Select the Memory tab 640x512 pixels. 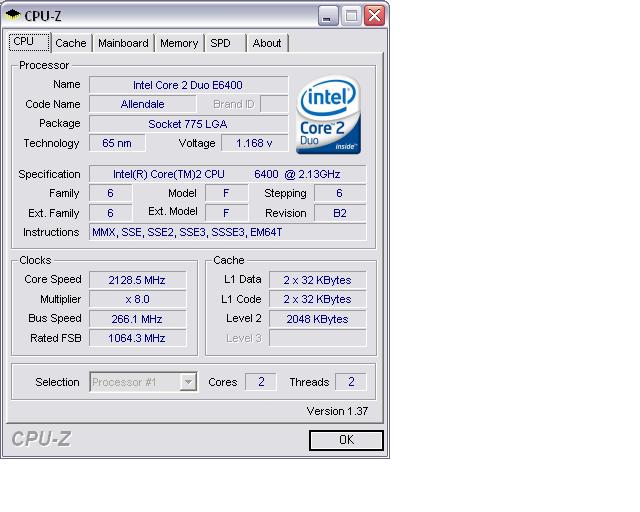pos(179,43)
